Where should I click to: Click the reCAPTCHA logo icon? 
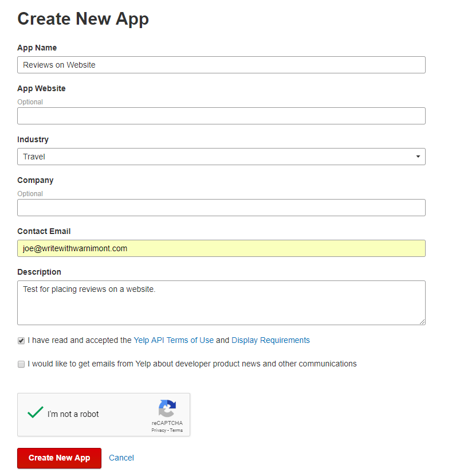(167, 408)
